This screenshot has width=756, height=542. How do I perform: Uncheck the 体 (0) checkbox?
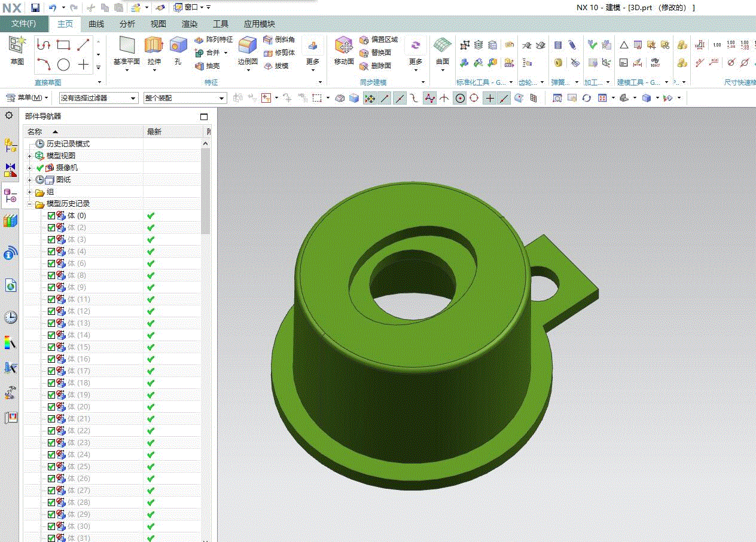pyautogui.click(x=51, y=216)
